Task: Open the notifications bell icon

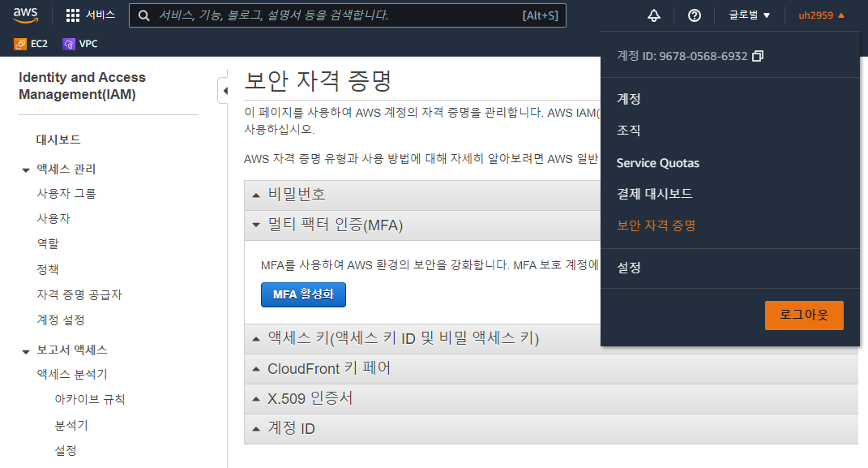Action: click(654, 15)
